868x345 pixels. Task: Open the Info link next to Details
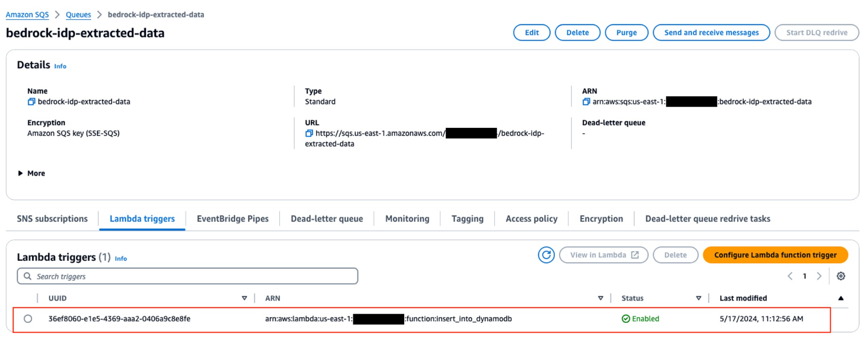click(x=60, y=67)
